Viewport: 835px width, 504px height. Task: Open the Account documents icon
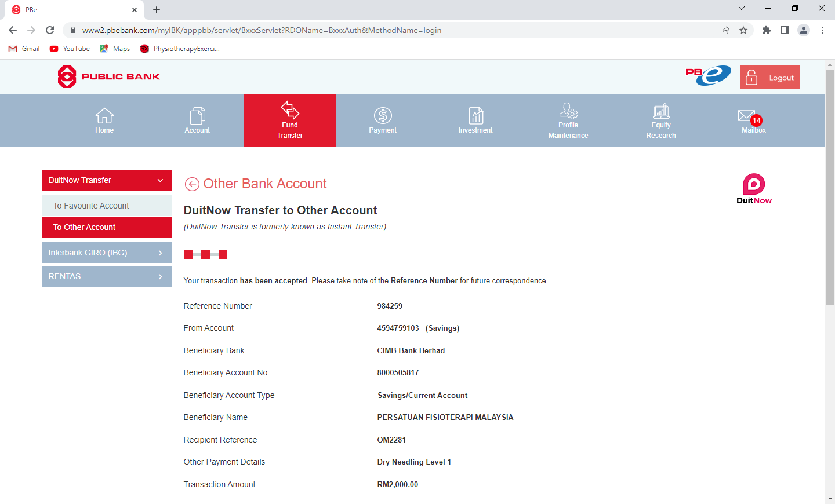pyautogui.click(x=197, y=116)
